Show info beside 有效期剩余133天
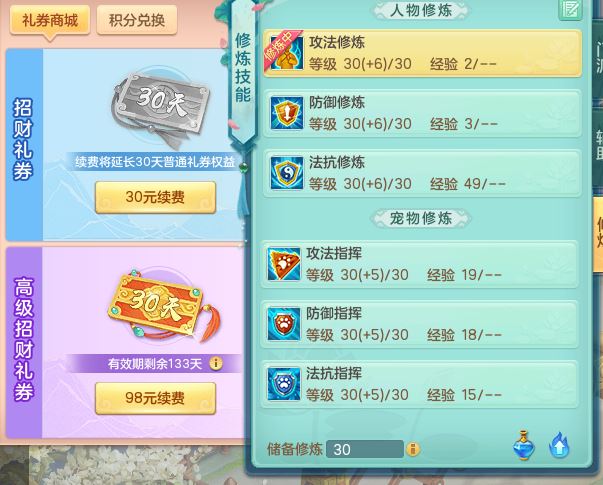This screenshot has width=603, height=485. (x=216, y=363)
